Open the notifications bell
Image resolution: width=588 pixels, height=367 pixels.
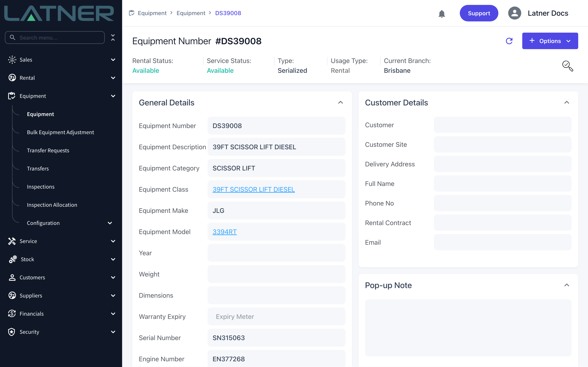(x=441, y=13)
